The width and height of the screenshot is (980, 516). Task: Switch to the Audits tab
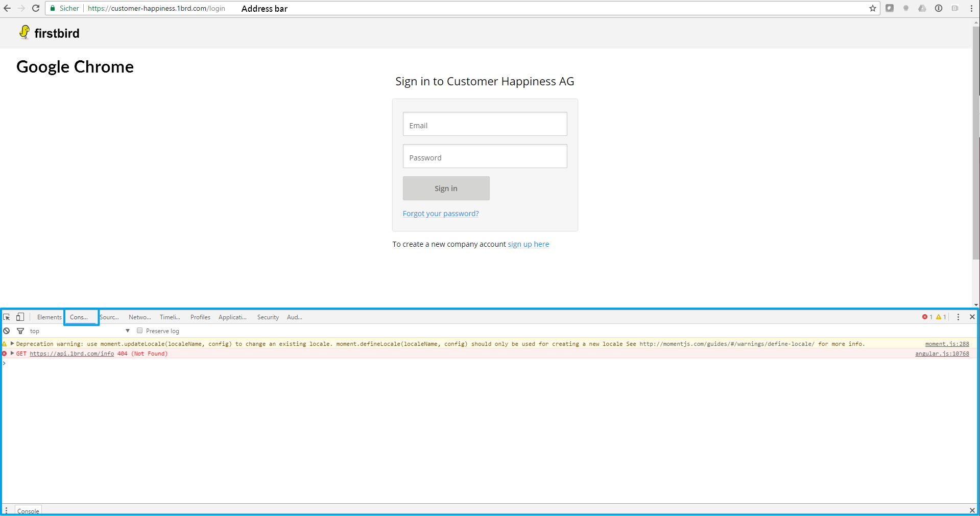point(295,317)
